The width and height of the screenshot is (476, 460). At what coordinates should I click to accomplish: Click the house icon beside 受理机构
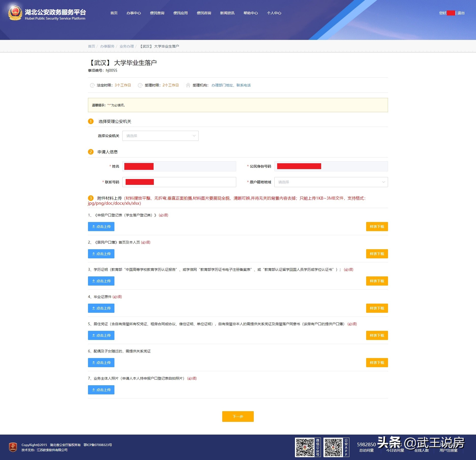tap(188, 85)
